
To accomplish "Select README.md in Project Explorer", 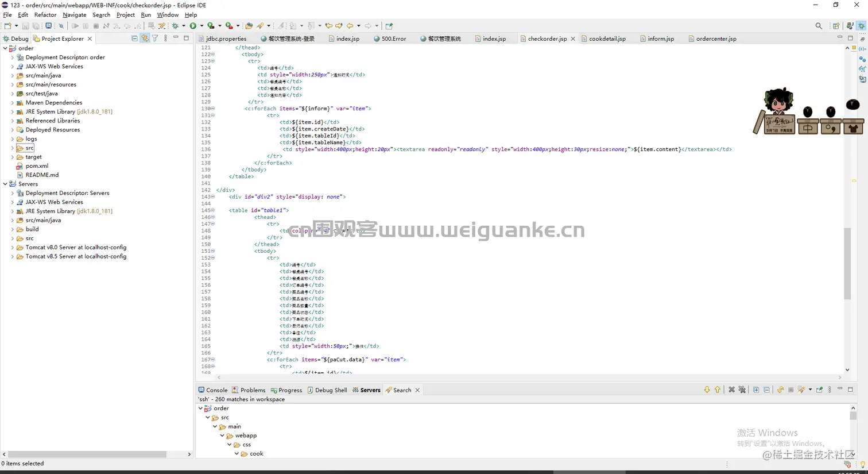I will [42, 175].
